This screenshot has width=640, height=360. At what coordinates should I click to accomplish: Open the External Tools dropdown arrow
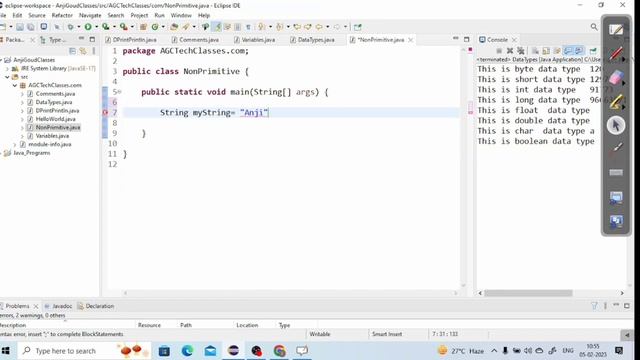click(x=132, y=27)
